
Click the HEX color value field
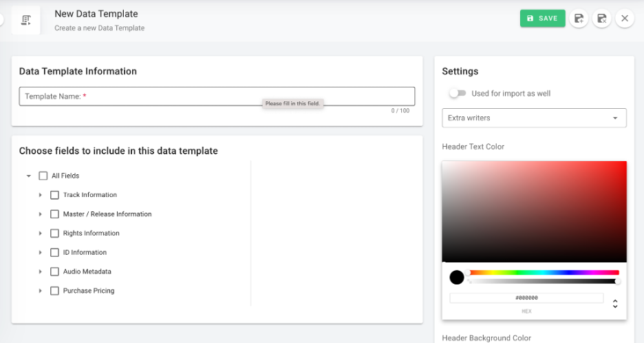click(526, 298)
